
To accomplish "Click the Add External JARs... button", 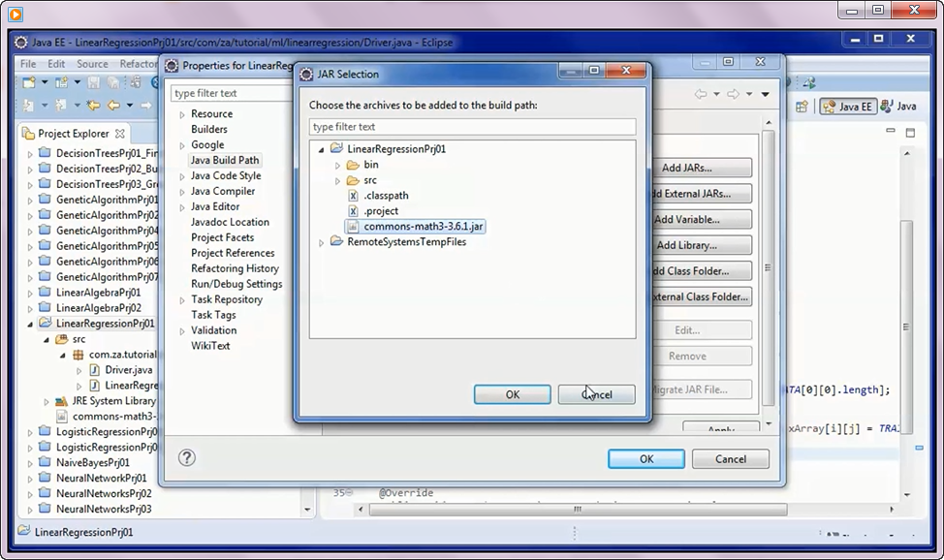I will coord(702,194).
